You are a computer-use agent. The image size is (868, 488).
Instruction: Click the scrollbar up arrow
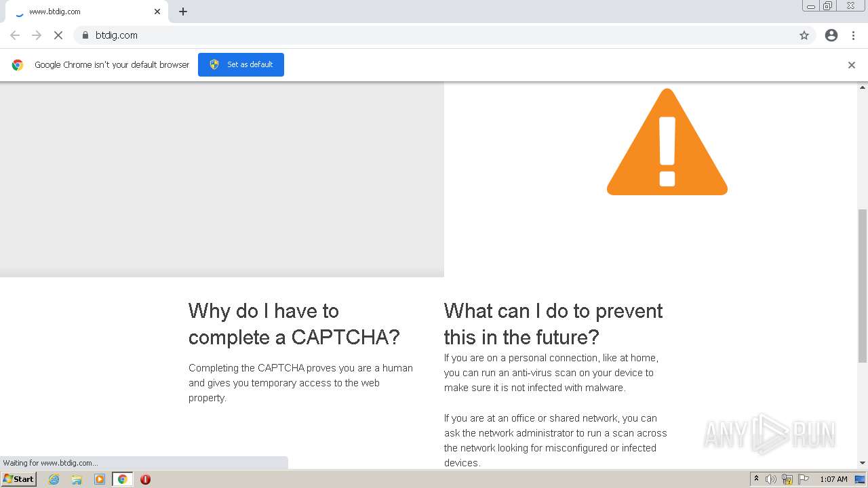tap(863, 87)
